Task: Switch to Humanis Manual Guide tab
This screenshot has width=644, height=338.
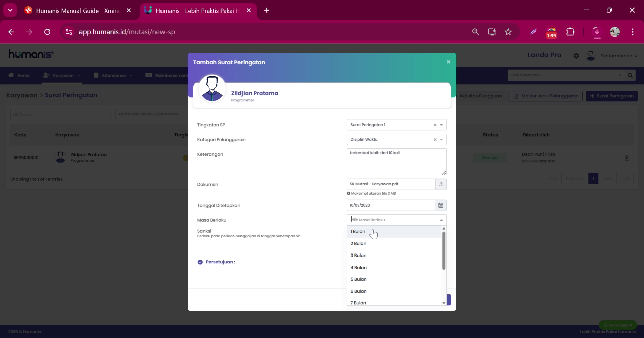Action: 78,10
